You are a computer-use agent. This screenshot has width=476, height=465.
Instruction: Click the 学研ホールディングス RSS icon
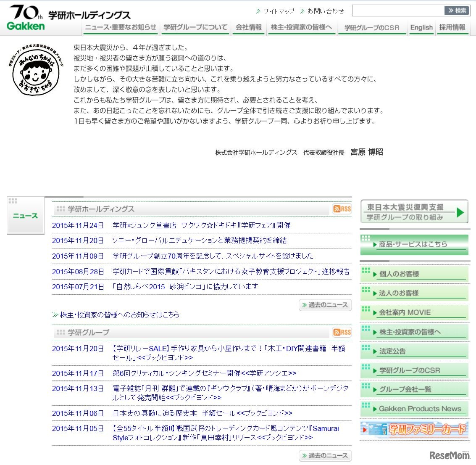point(342,209)
